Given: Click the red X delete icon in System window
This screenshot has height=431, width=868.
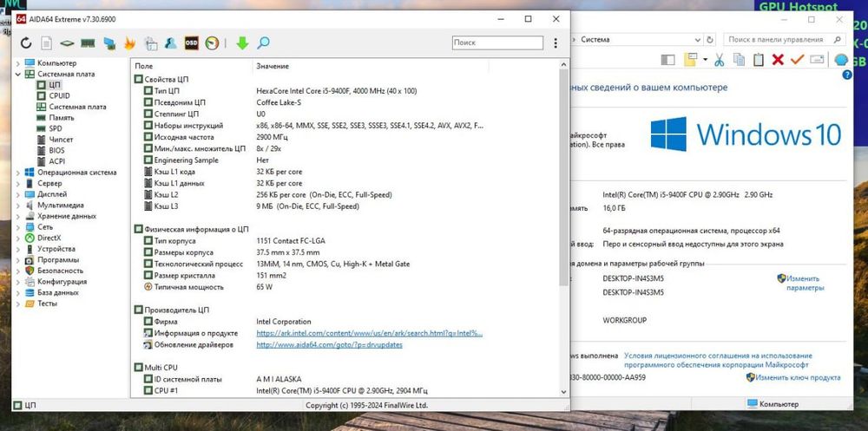Looking at the screenshot, I should [778, 59].
